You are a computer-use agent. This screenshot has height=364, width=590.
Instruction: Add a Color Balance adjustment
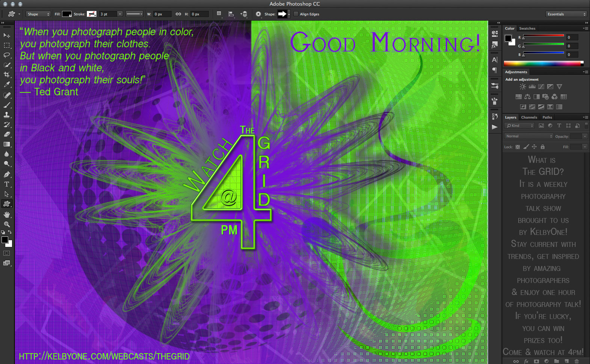click(x=527, y=97)
